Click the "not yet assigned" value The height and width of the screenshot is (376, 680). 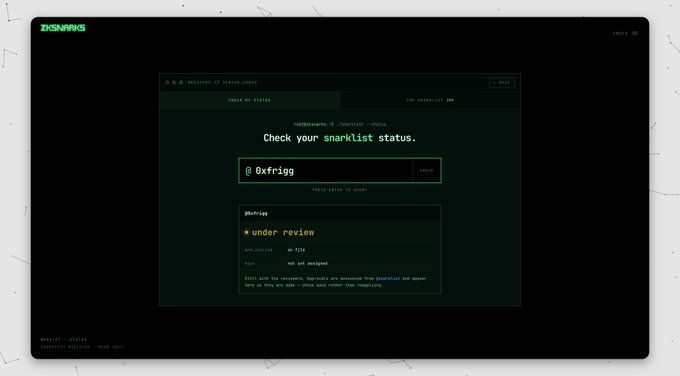tap(307, 263)
